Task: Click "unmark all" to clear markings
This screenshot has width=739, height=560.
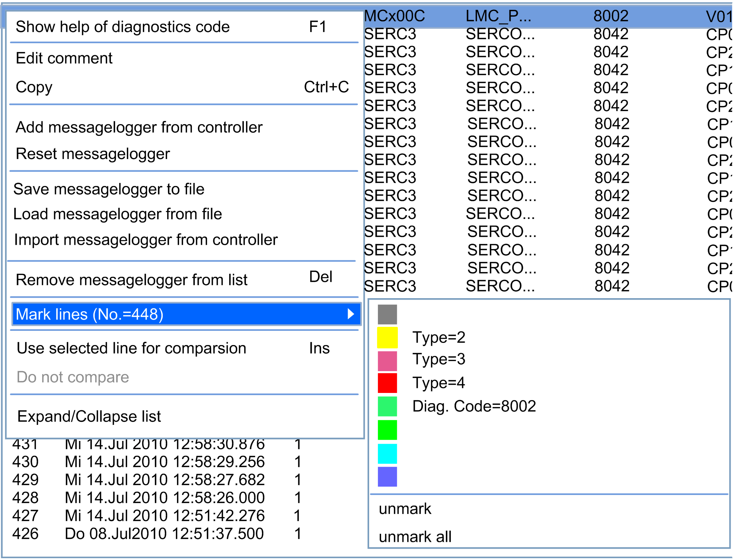Action: coord(415,536)
